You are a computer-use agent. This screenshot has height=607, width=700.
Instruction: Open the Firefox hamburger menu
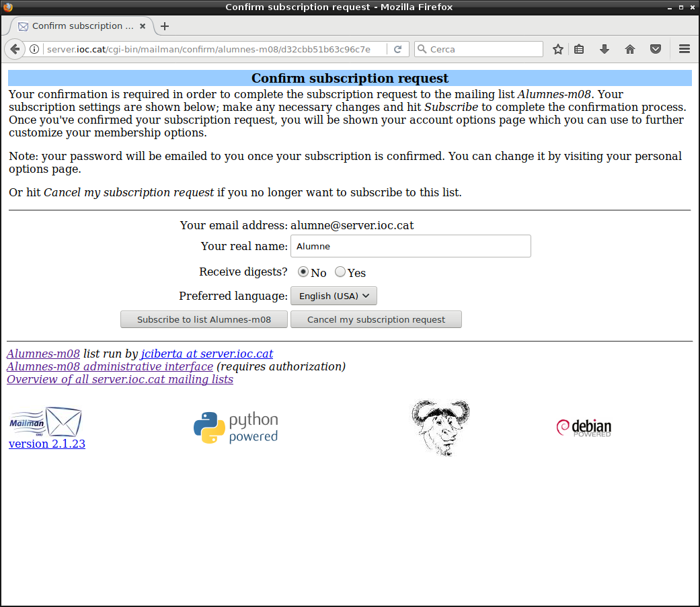coord(685,49)
